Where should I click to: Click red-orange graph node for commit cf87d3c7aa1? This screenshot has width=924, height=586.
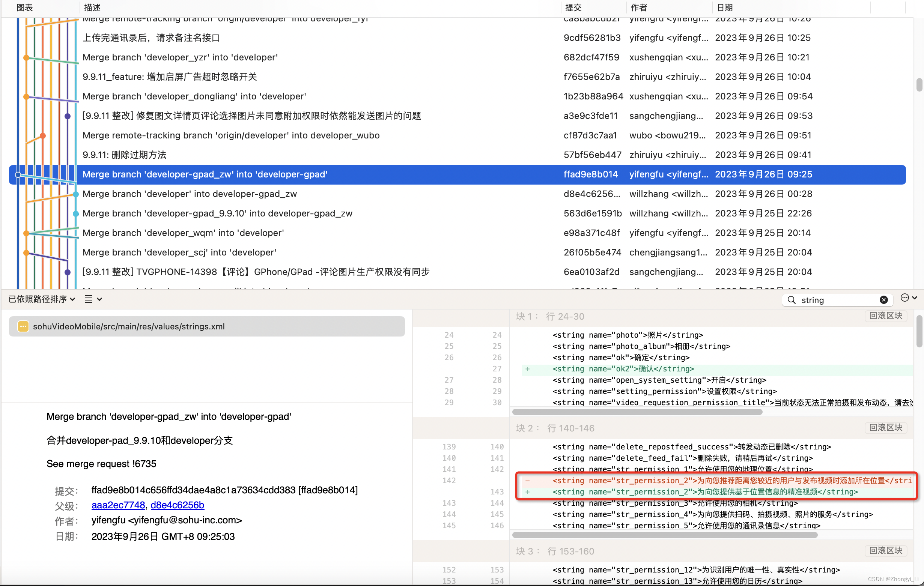point(43,136)
